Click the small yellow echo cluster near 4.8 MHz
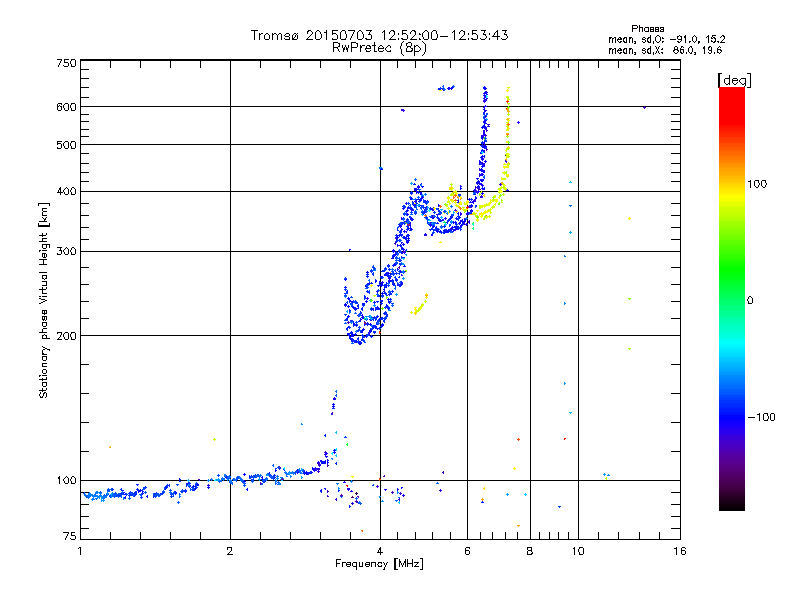This screenshot has height=600, width=800. pyautogui.click(x=420, y=305)
